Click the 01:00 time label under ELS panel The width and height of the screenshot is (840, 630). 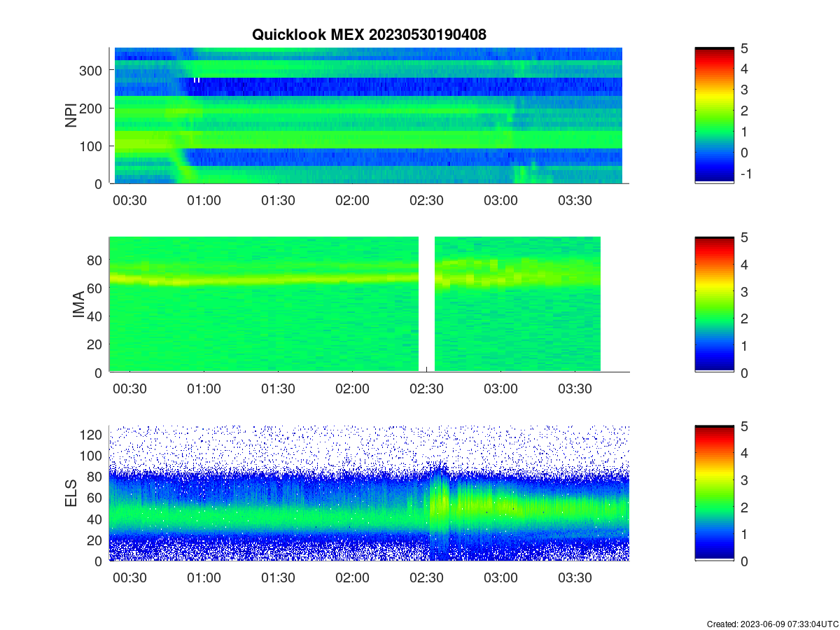(204, 578)
